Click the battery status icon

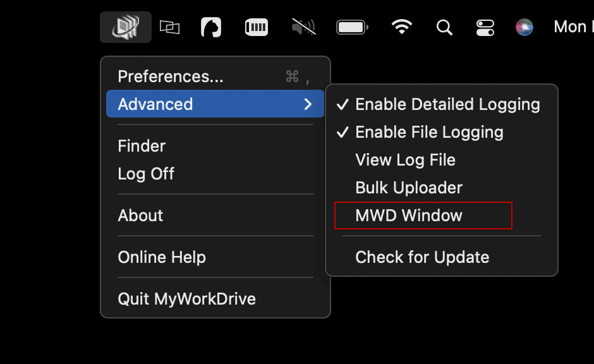coord(353,27)
